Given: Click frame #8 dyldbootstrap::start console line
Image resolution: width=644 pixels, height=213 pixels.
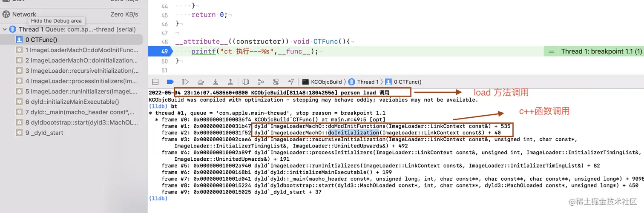Looking at the screenshot, I should pos(400,185).
